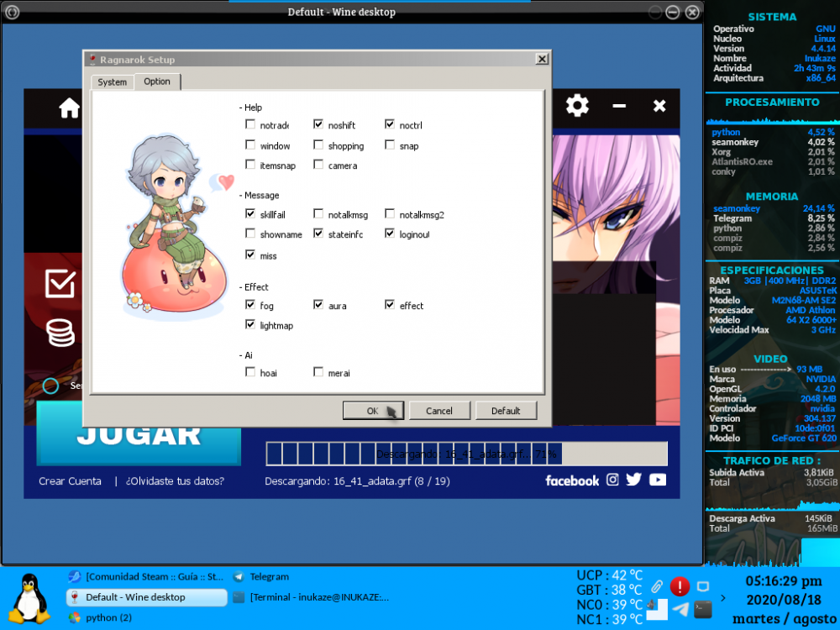Click the coin stack icon in launcher
Screen dimensions: 840x630
pos(60,333)
